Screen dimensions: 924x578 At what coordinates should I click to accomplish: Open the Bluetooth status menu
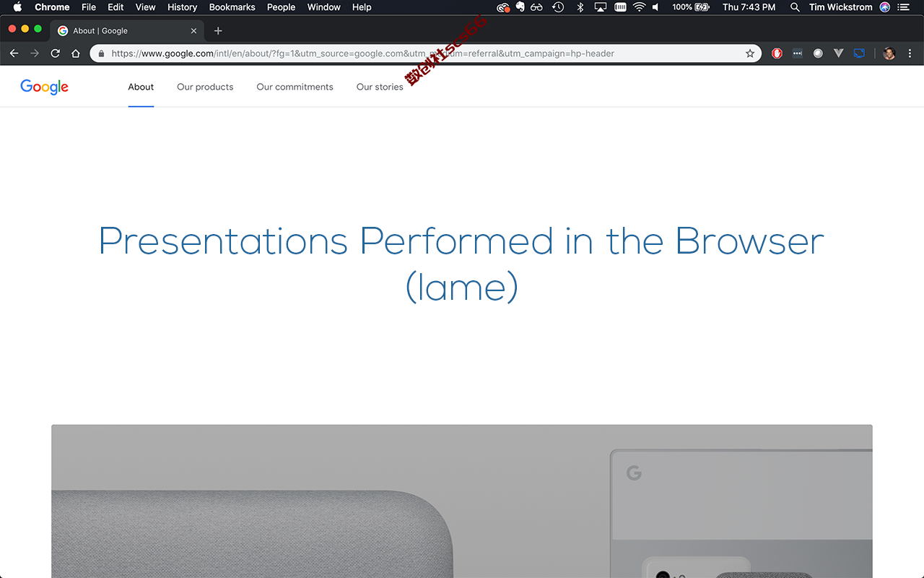tap(580, 7)
